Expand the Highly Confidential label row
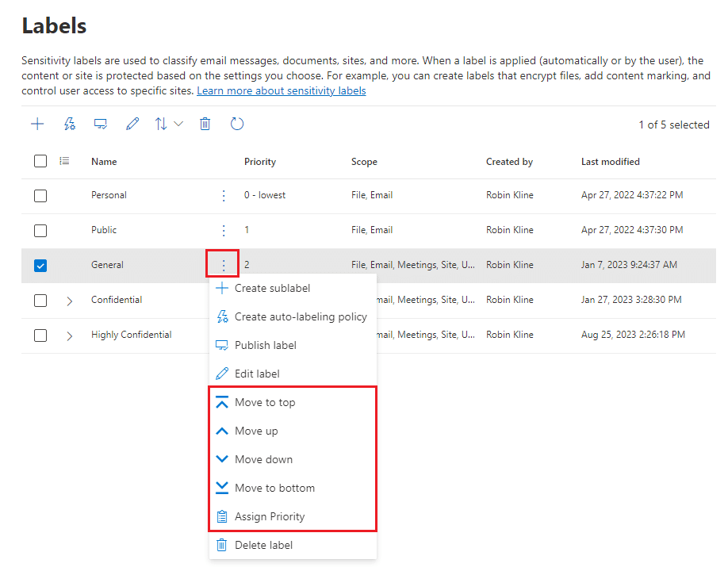The image size is (728, 575). 70,335
